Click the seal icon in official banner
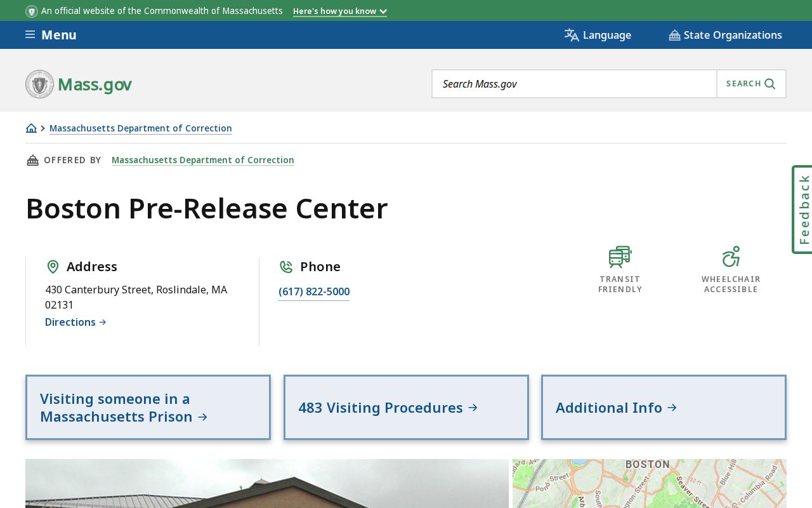The image size is (812, 508). [x=32, y=11]
